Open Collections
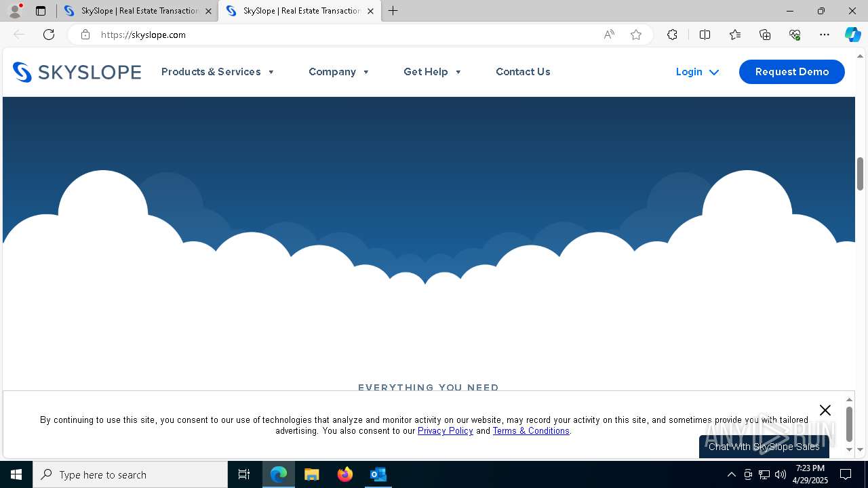The image size is (868, 488). click(765, 35)
